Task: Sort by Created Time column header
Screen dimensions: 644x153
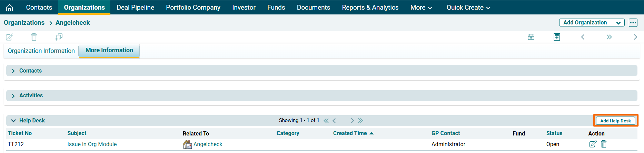Action: pyautogui.click(x=350, y=133)
